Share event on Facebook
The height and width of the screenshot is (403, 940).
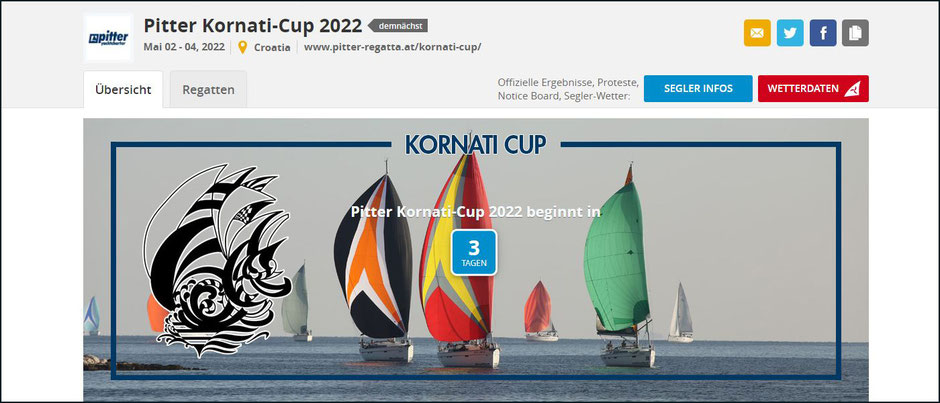823,33
